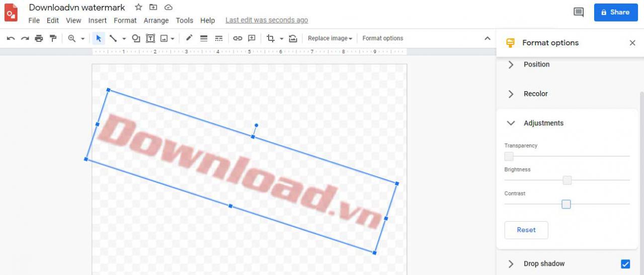
Task: Rename the Downloadvn watermark title
Action: pos(77,8)
